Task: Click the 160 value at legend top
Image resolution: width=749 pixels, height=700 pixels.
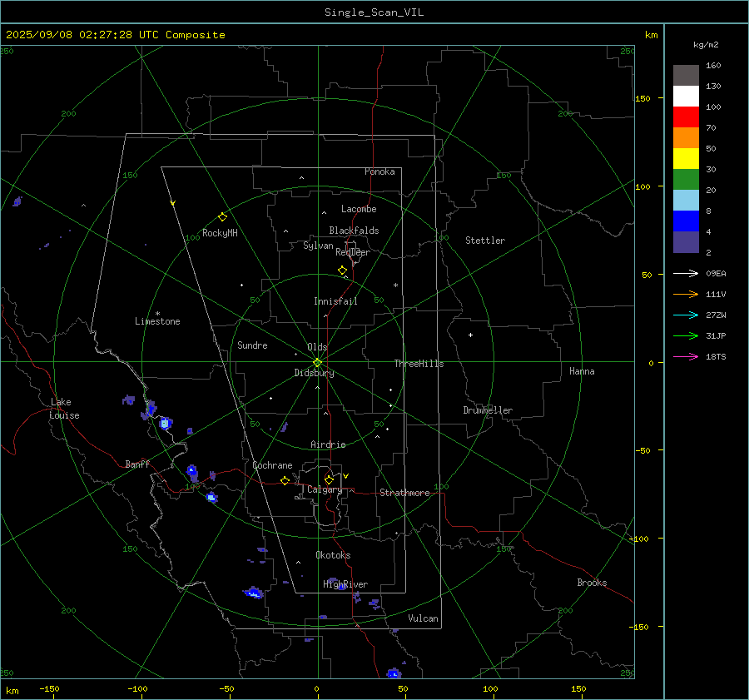Action: tap(713, 66)
